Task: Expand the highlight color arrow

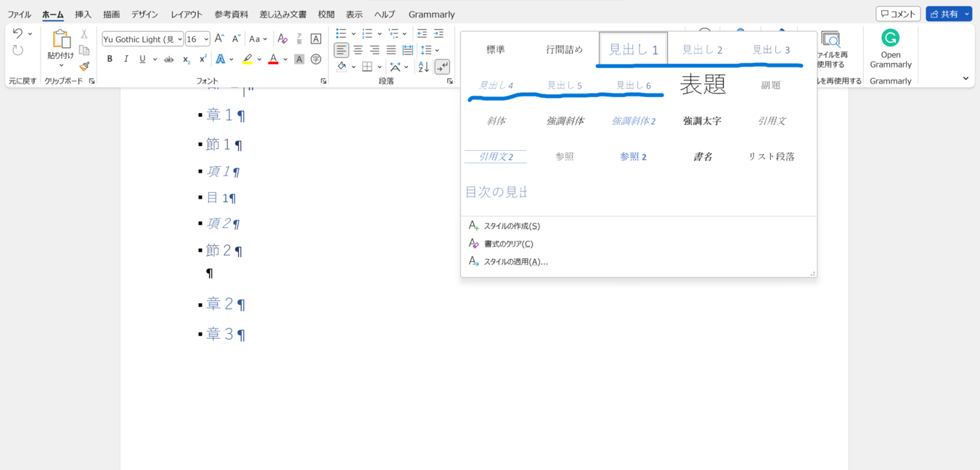Action: (259, 59)
